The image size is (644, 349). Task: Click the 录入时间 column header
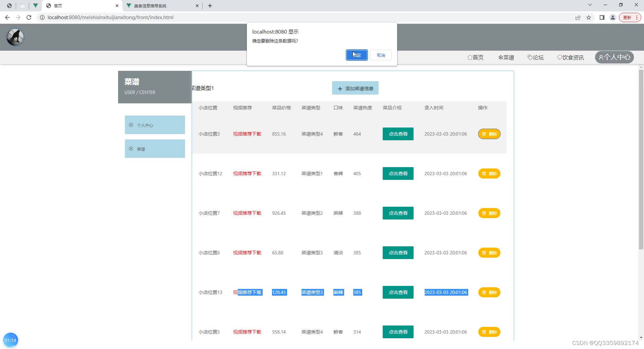[x=434, y=108]
